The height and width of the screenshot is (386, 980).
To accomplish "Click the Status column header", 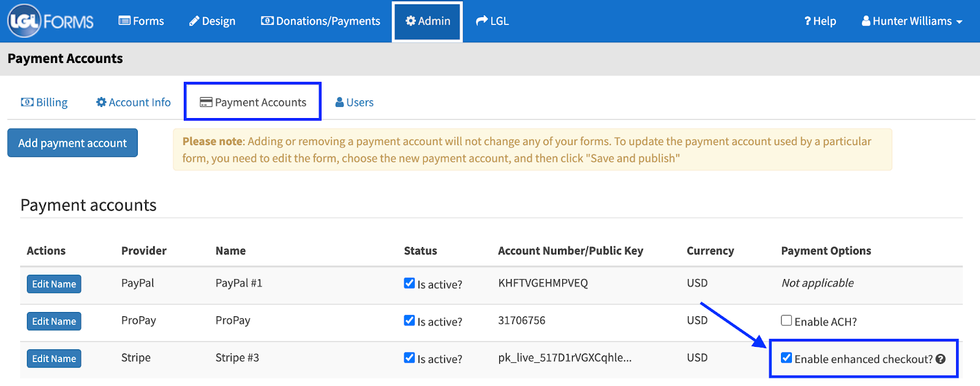I will [x=420, y=251].
